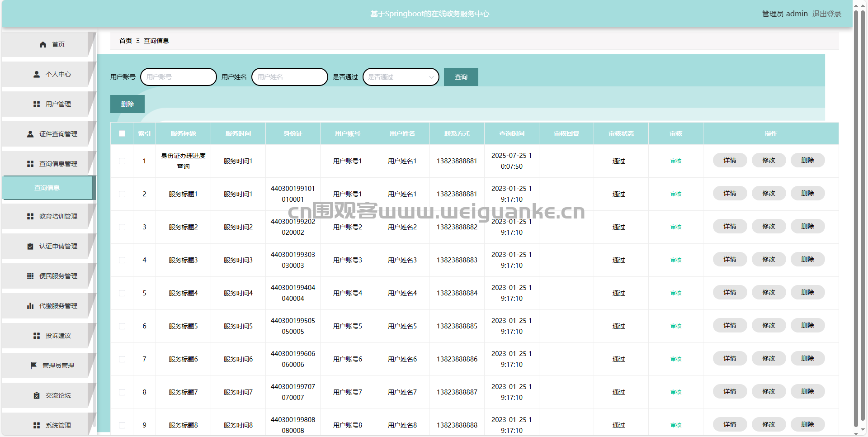868x437 pixels.
Task: Click the user icon beside 证件查询管理
Action: [30, 134]
